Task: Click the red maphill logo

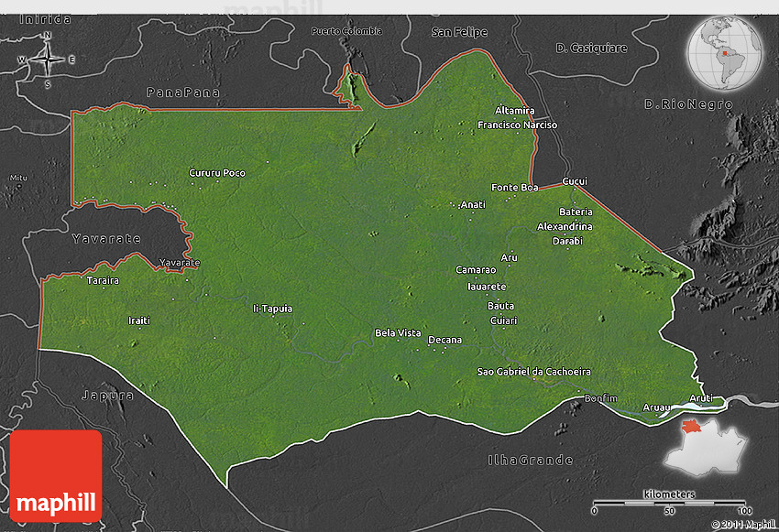Action: (56, 474)
